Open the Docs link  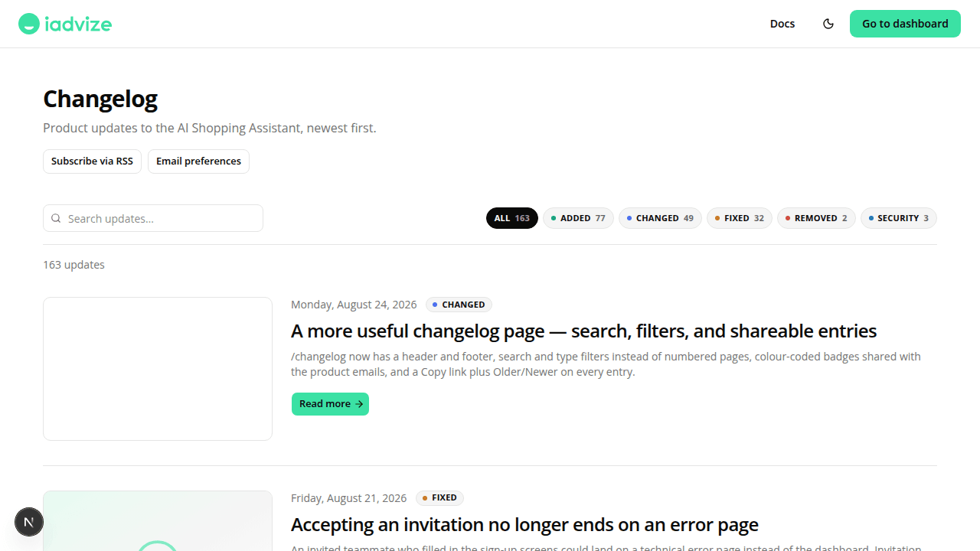coord(782,24)
